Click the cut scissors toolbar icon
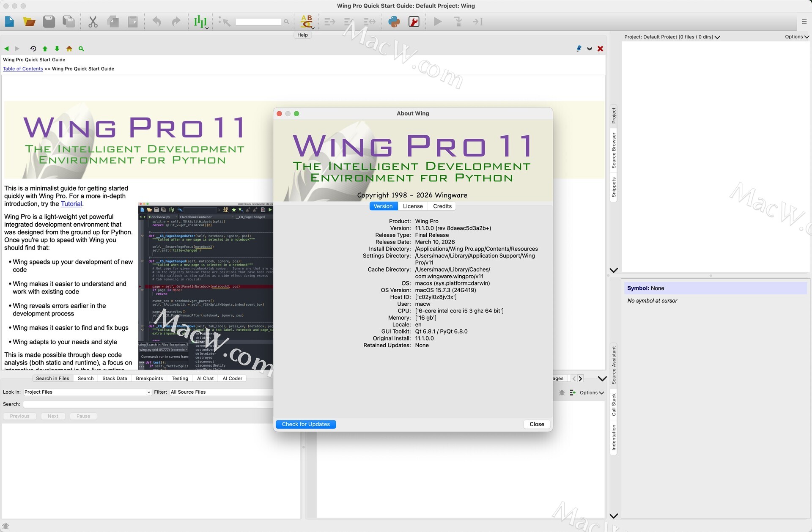The image size is (812, 532). (x=93, y=22)
